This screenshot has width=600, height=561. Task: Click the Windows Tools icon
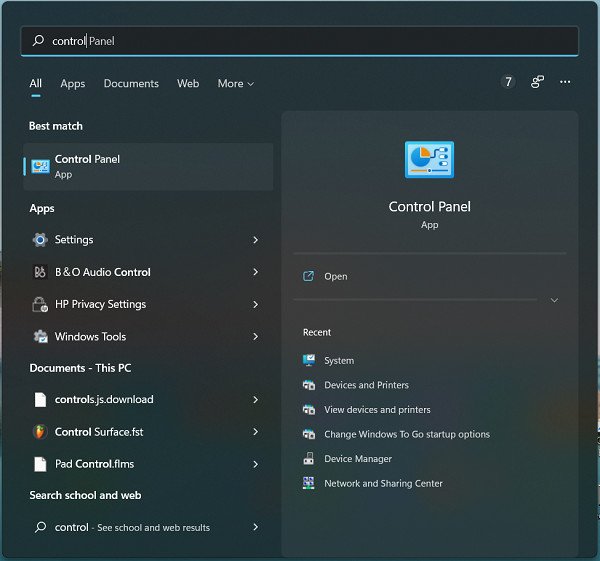click(x=40, y=337)
